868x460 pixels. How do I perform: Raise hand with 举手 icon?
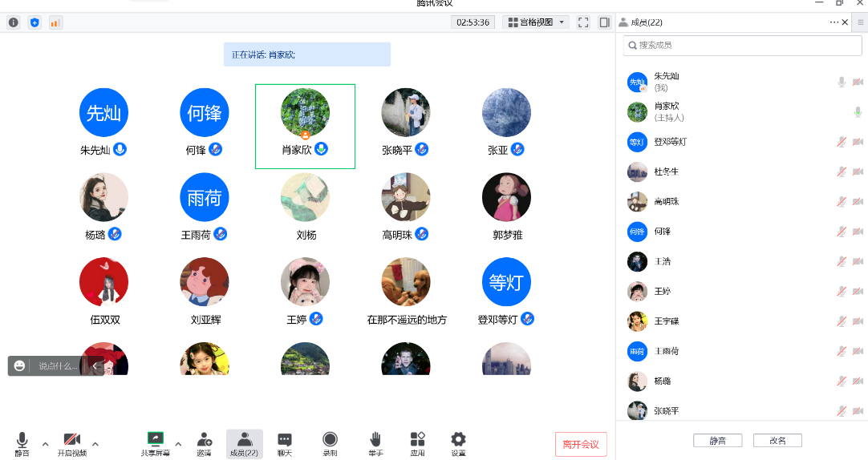coord(375,442)
